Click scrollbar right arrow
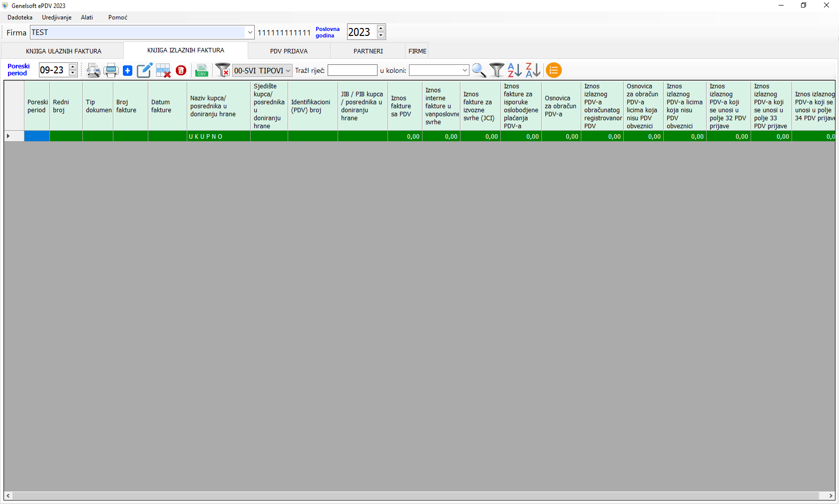The image size is (839, 504). pos(831,496)
